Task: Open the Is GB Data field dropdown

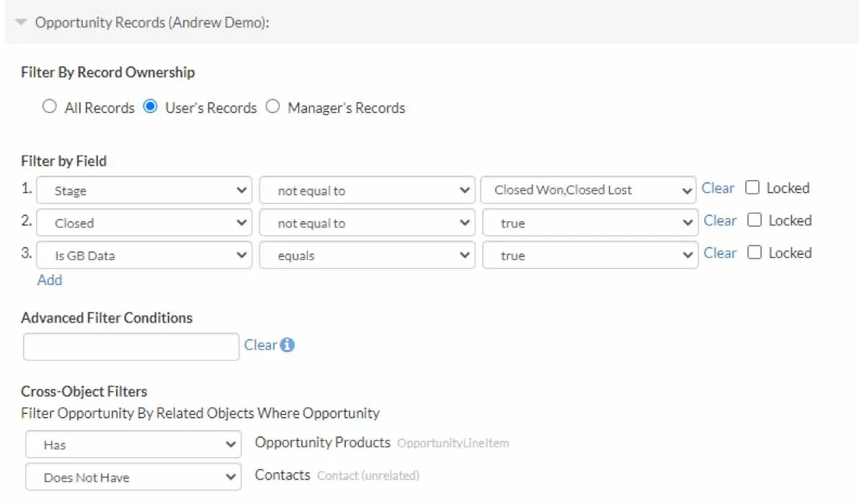Action: coord(144,254)
